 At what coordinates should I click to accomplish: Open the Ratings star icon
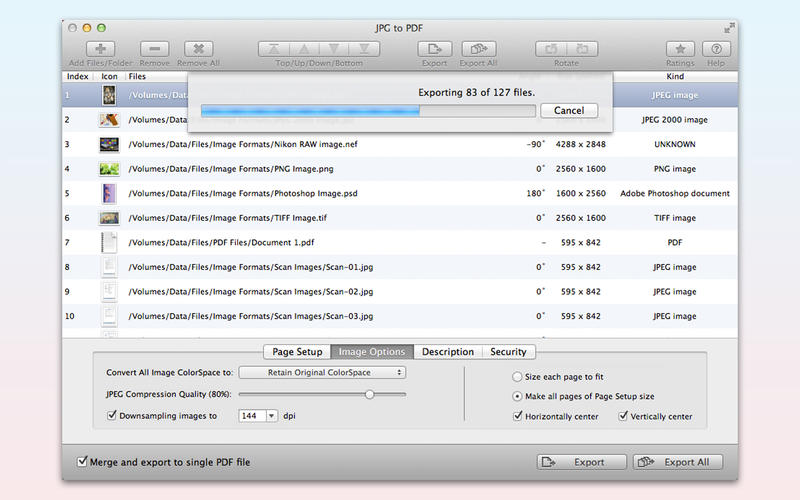pos(680,49)
